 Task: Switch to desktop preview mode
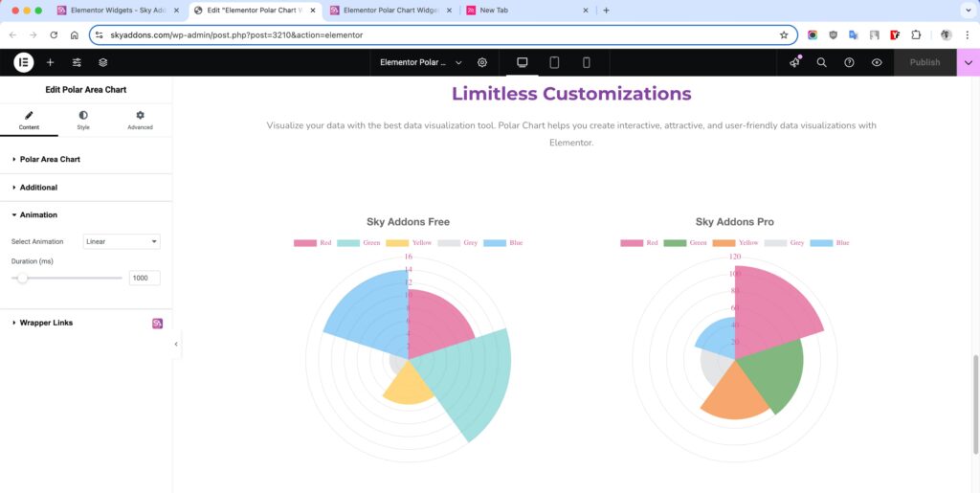click(x=522, y=62)
